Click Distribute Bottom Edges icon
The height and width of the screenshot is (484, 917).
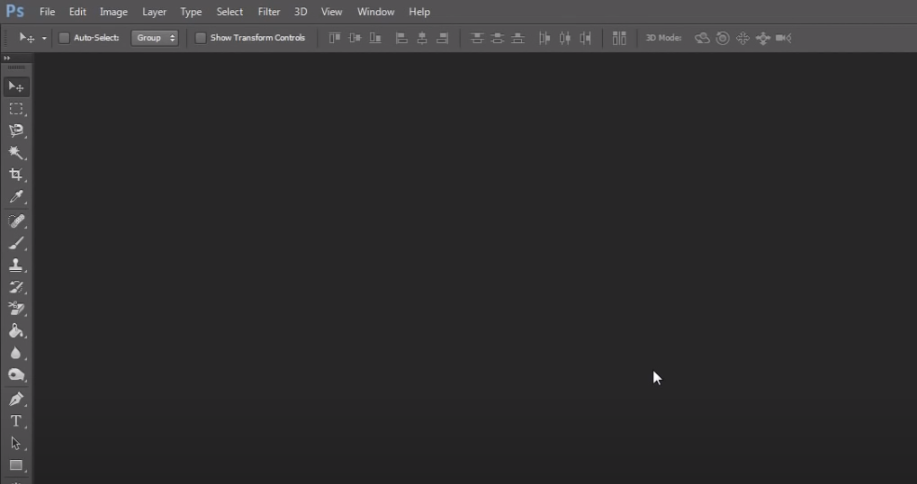pyautogui.click(x=518, y=38)
